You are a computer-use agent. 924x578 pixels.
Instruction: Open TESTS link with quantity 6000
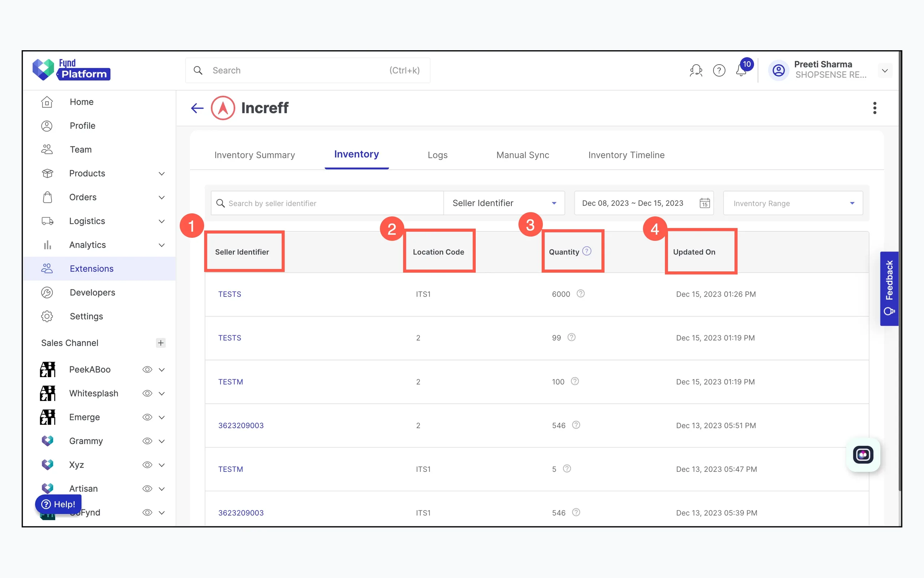[230, 294]
